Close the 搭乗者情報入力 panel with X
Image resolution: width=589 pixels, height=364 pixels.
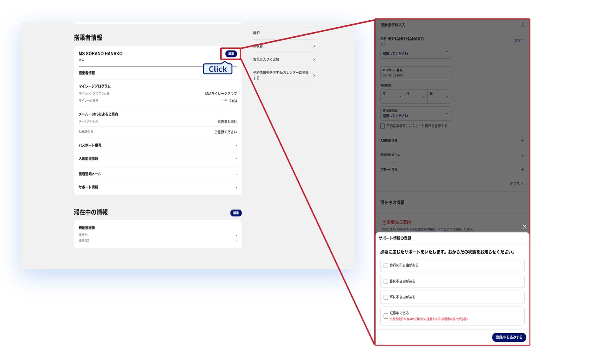tap(522, 25)
